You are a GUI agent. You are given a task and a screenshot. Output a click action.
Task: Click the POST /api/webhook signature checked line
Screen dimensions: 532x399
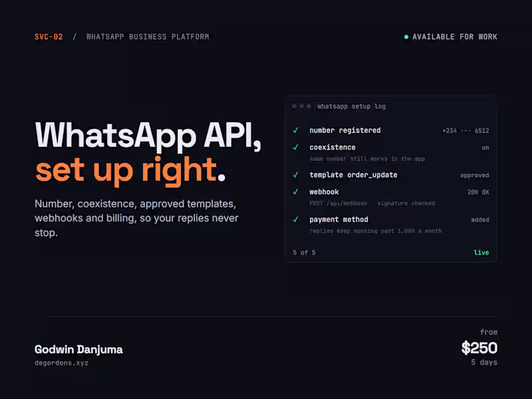[x=372, y=203]
